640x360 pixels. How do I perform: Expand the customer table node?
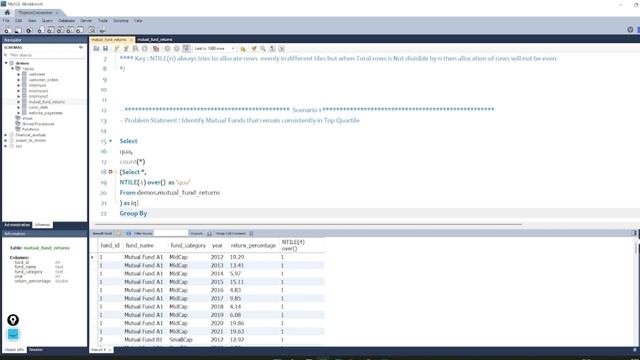19,74
